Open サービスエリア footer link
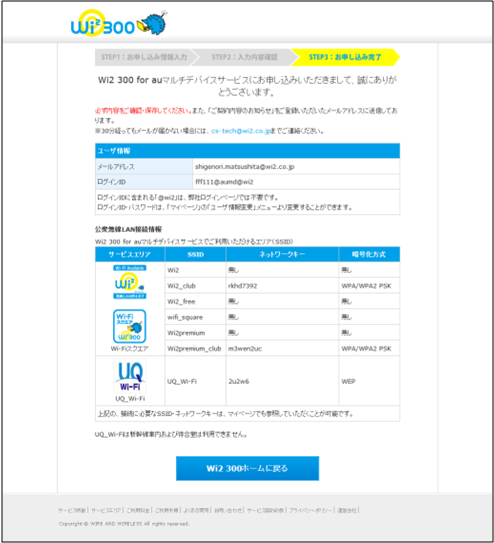The image size is (494, 543). pyautogui.click(x=106, y=510)
